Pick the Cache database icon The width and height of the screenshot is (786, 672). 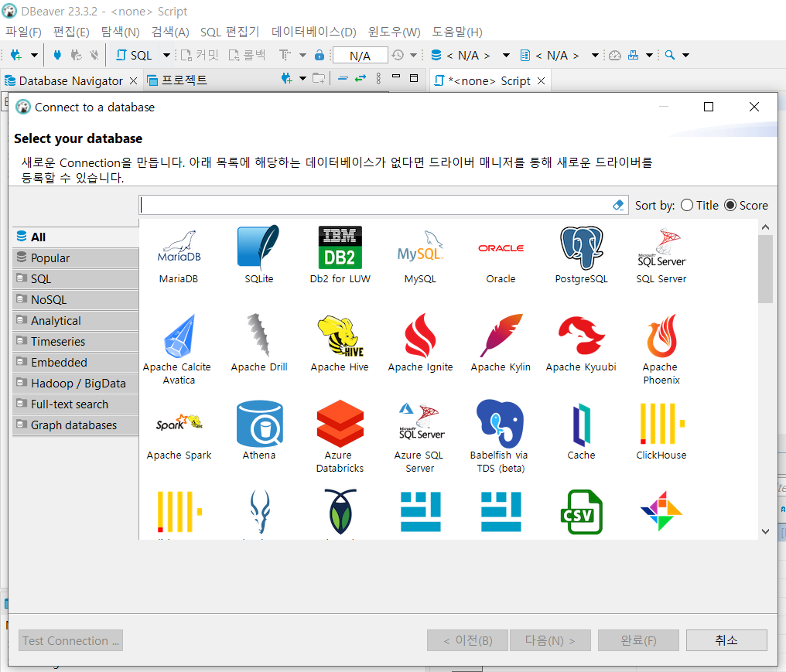582,431
